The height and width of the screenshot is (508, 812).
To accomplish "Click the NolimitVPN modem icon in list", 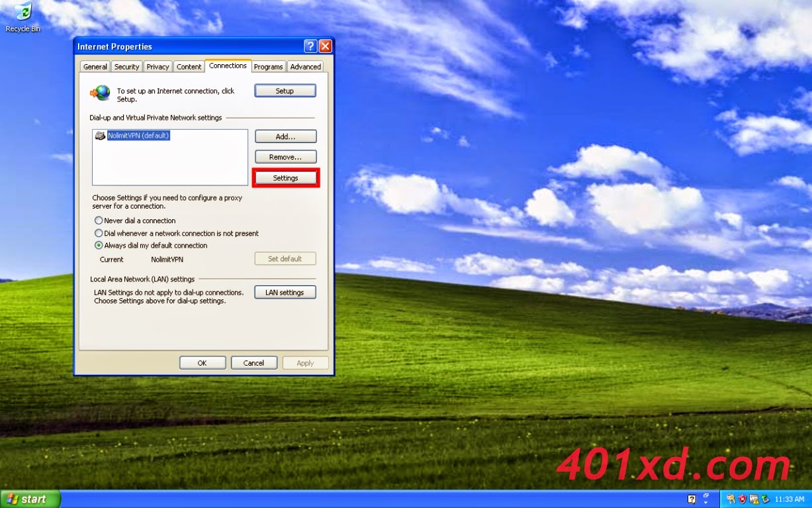I will click(x=100, y=136).
